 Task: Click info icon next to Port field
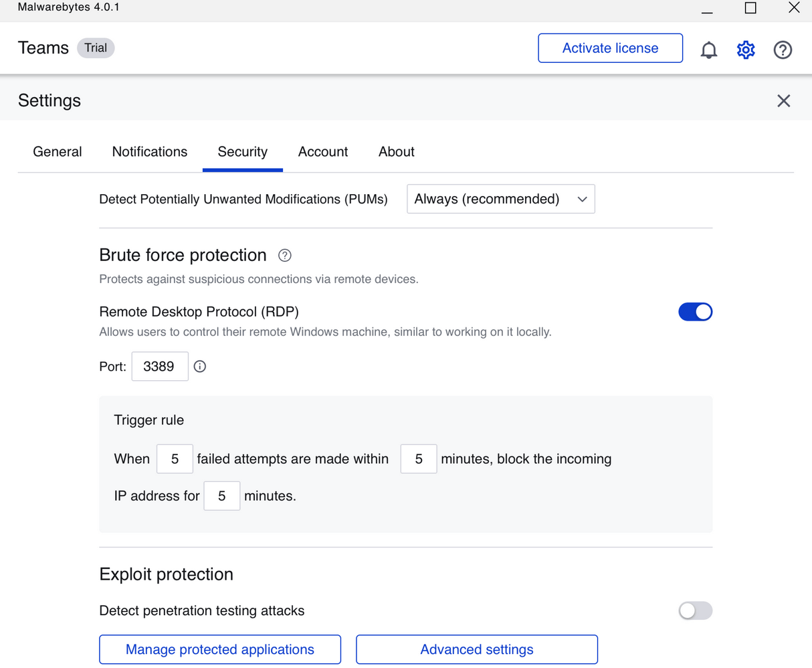(199, 366)
